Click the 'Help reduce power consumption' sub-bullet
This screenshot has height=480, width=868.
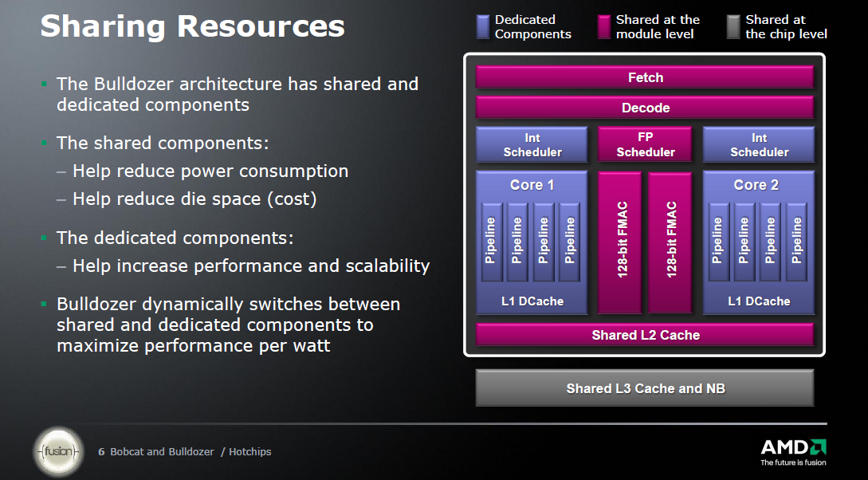coord(210,171)
